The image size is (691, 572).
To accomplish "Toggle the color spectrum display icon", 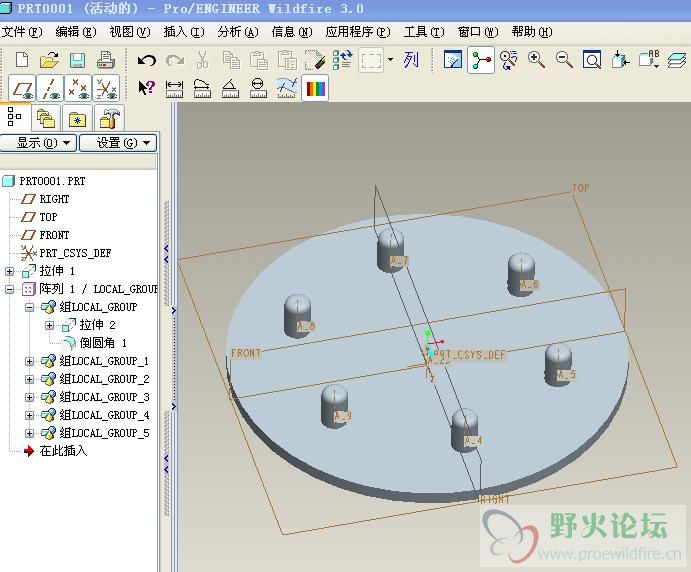I will point(315,89).
